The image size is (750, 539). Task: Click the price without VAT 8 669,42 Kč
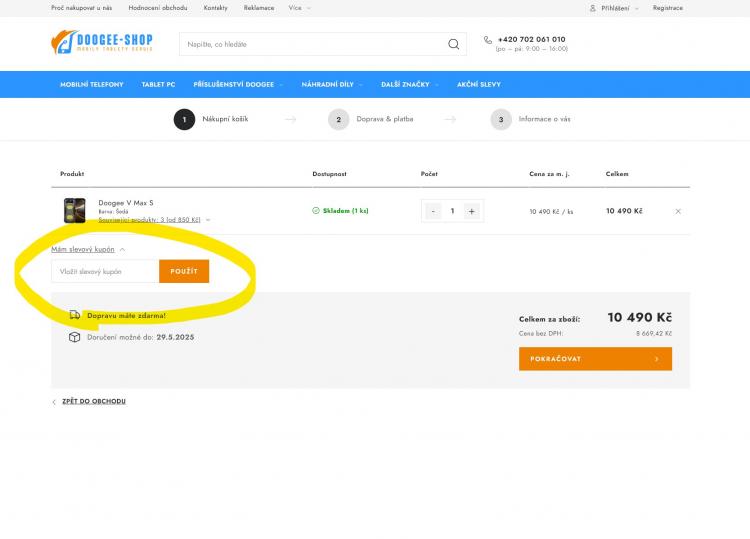[654, 333]
